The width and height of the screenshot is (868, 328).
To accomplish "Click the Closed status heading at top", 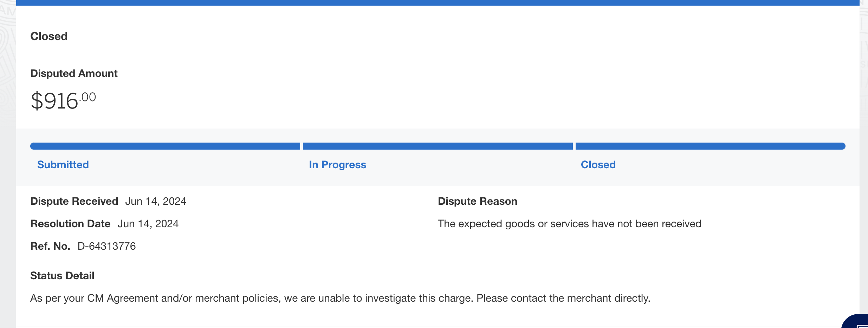I will coord(49,36).
